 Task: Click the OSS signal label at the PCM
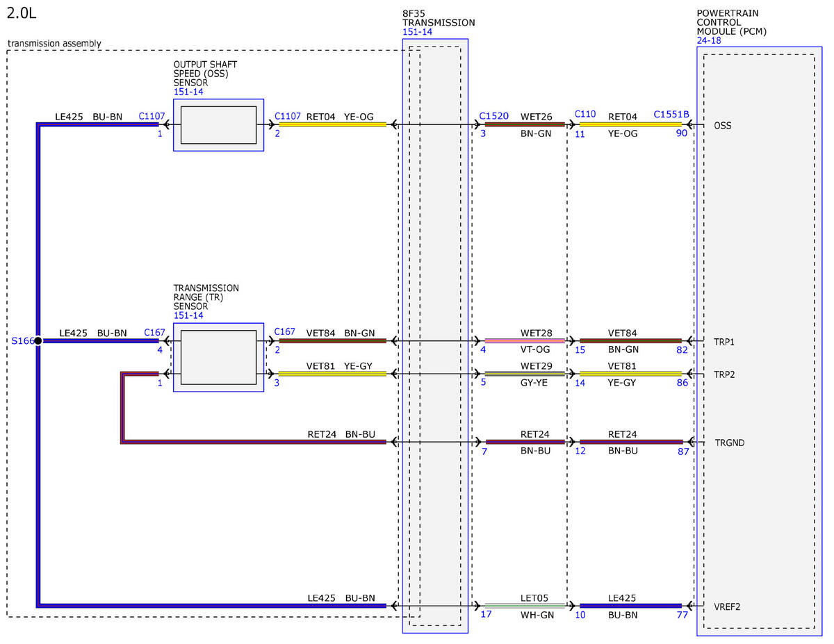click(723, 126)
